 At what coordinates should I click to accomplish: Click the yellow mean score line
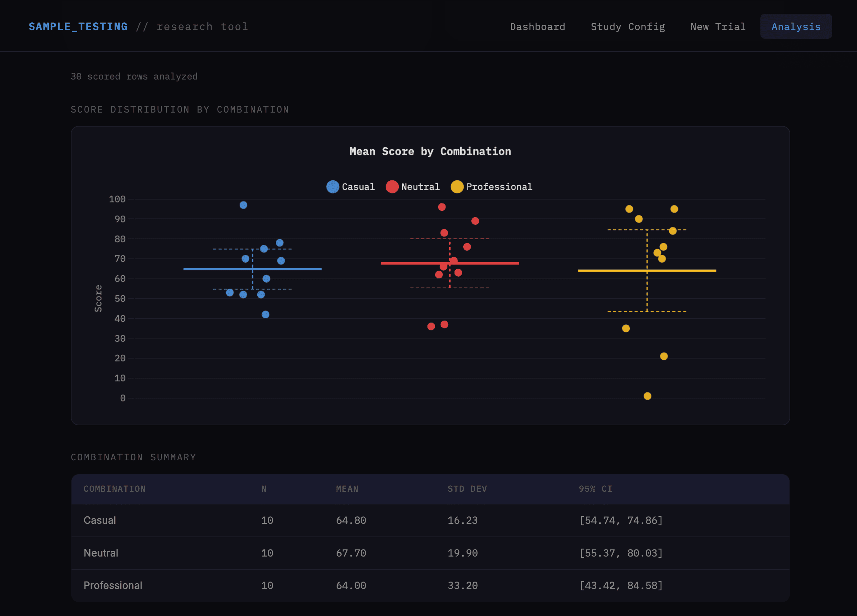(x=647, y=271)
